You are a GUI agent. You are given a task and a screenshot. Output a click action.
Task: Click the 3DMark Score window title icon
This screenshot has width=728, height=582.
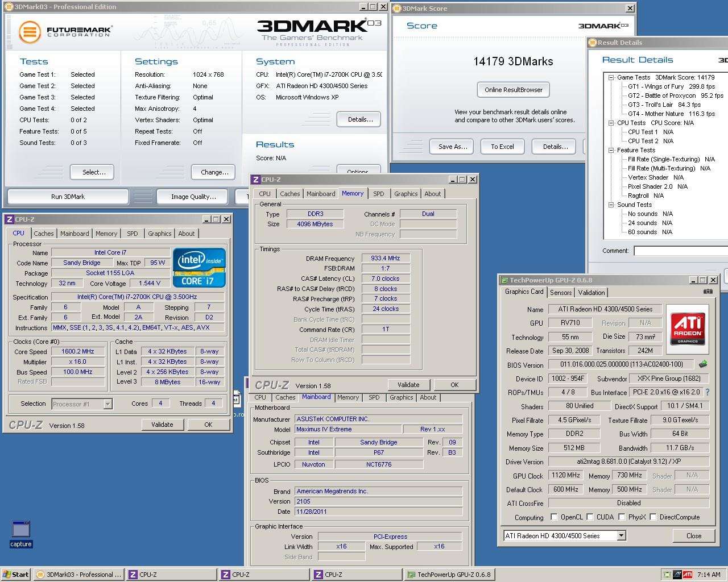(x=397, y=9)
